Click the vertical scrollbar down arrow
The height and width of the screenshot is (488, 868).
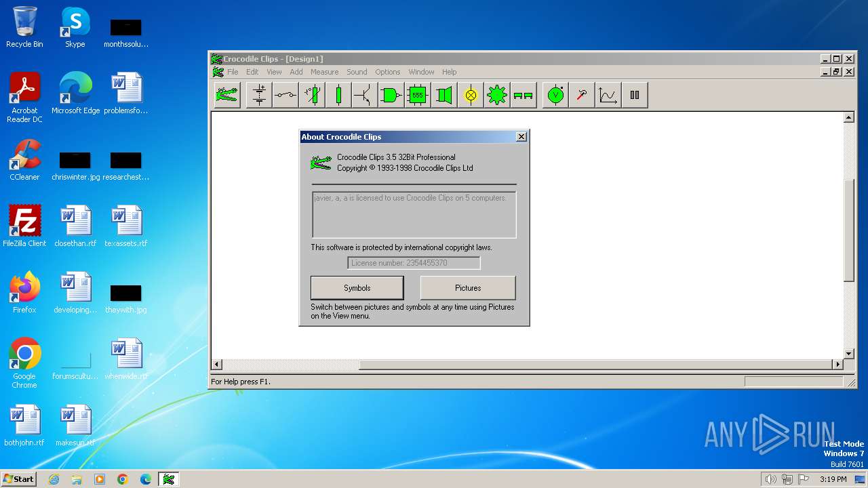point(848,354)
